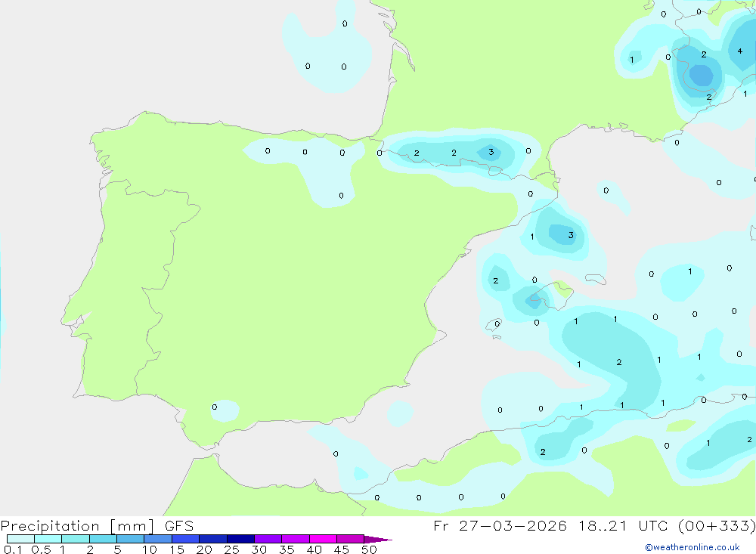Click the '50' legend scale label

click(369, 549)
